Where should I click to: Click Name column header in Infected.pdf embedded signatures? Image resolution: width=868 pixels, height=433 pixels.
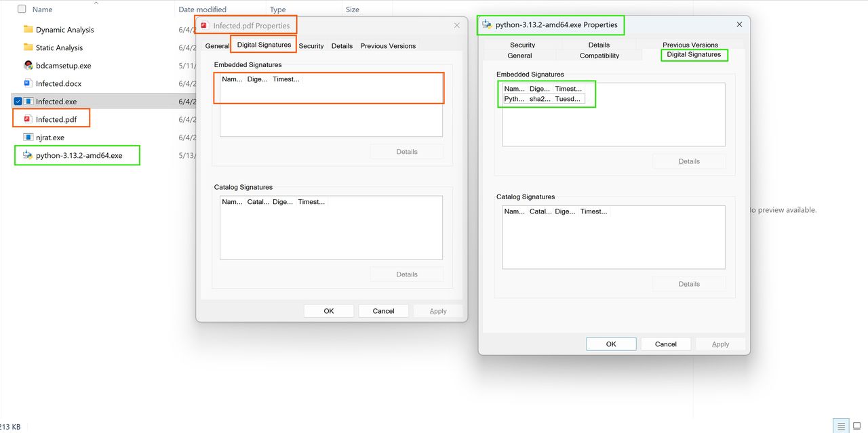coord(233,79)
